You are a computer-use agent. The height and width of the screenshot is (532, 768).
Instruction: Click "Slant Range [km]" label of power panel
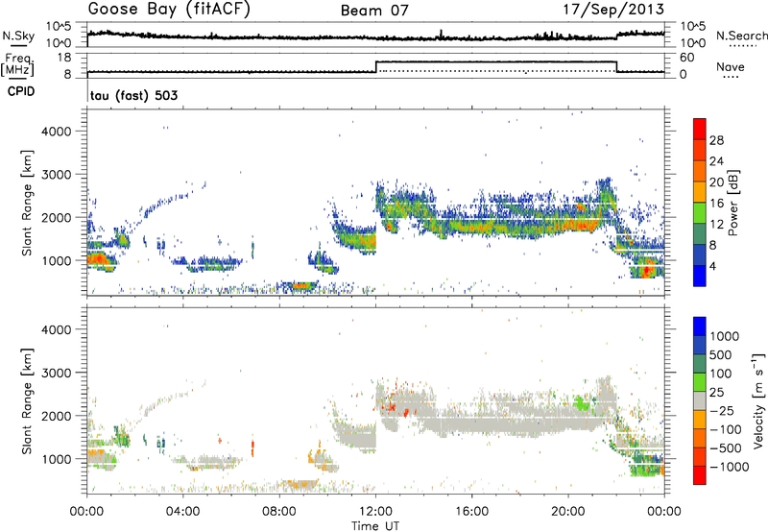27,203
